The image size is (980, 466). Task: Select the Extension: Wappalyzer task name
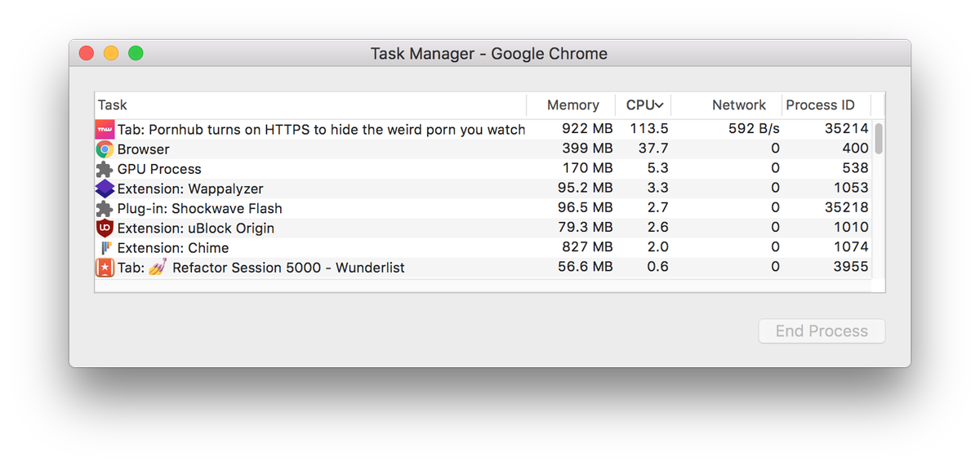[190, 189]
